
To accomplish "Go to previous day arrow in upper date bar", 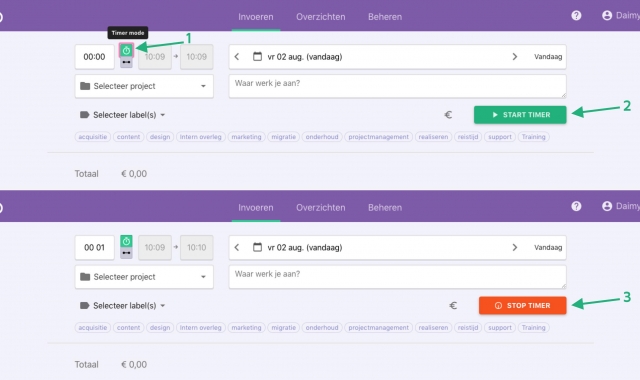I will tap(237, 57).
